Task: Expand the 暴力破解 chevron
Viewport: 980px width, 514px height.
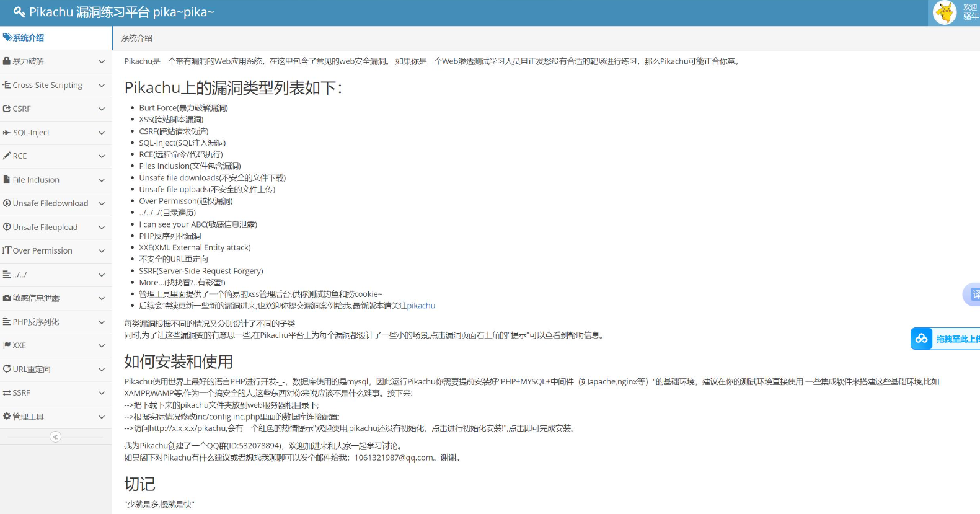Action: pyautogui.click(x=102, y=61)
